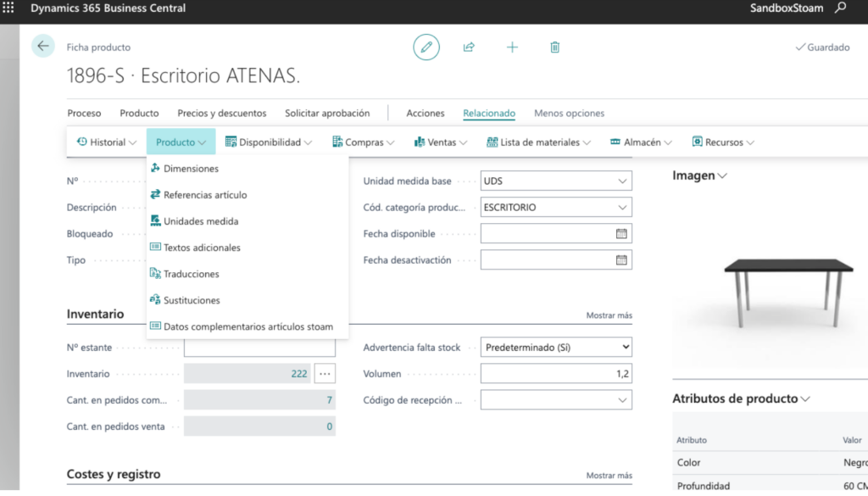Click the Unidades medida icon
This screenshot has height=496, width=868.
coord(155,220)
